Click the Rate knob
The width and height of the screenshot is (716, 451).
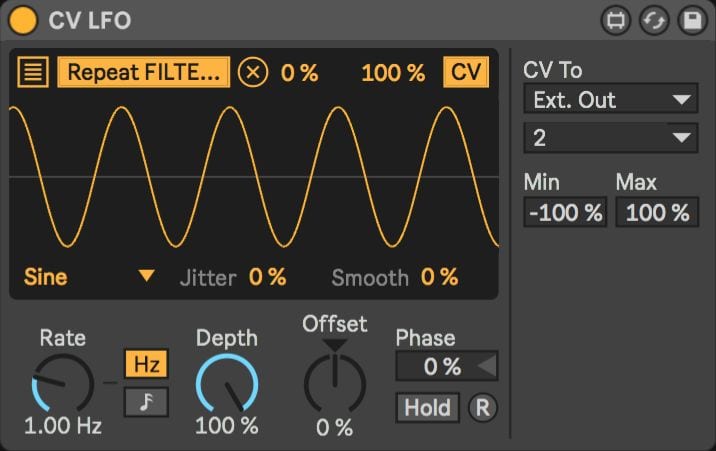63,383
